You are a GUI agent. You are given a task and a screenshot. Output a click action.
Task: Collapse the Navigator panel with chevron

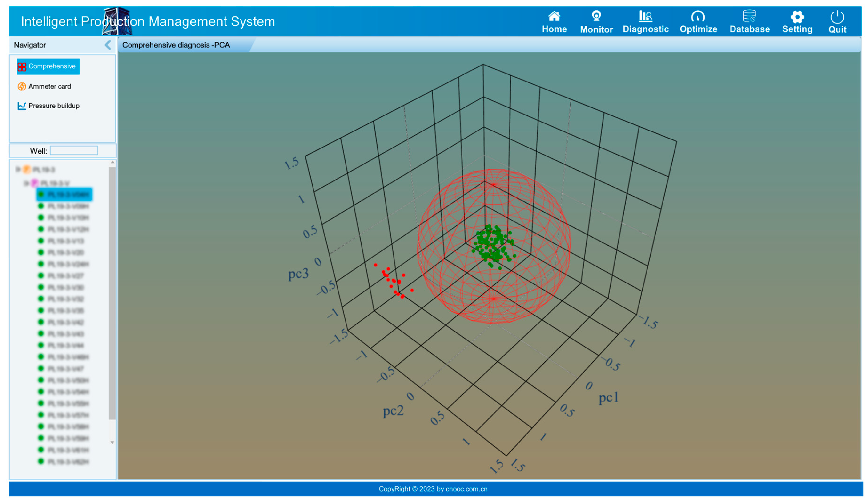(108, 45)
